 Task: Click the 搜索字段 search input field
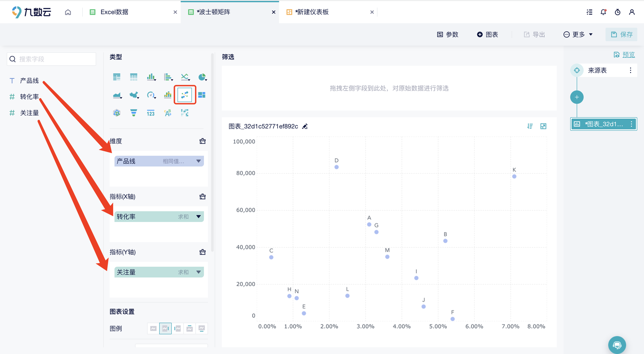[x=51, y=59]
